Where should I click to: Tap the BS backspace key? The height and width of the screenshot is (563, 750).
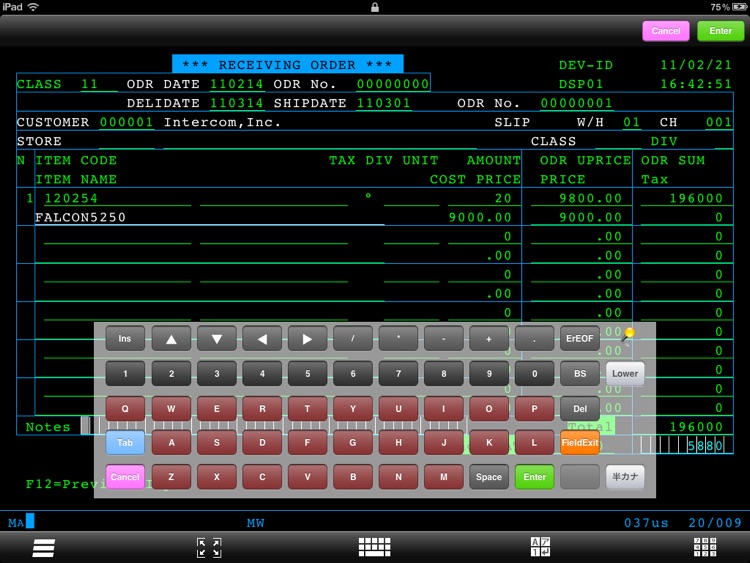click(580, 374)
